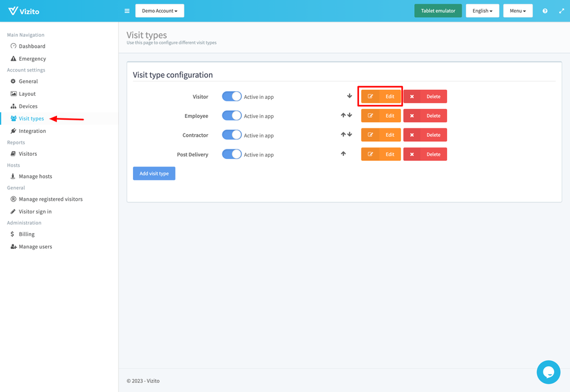Open Manage registered visitors page

click(x=51, y=199)
